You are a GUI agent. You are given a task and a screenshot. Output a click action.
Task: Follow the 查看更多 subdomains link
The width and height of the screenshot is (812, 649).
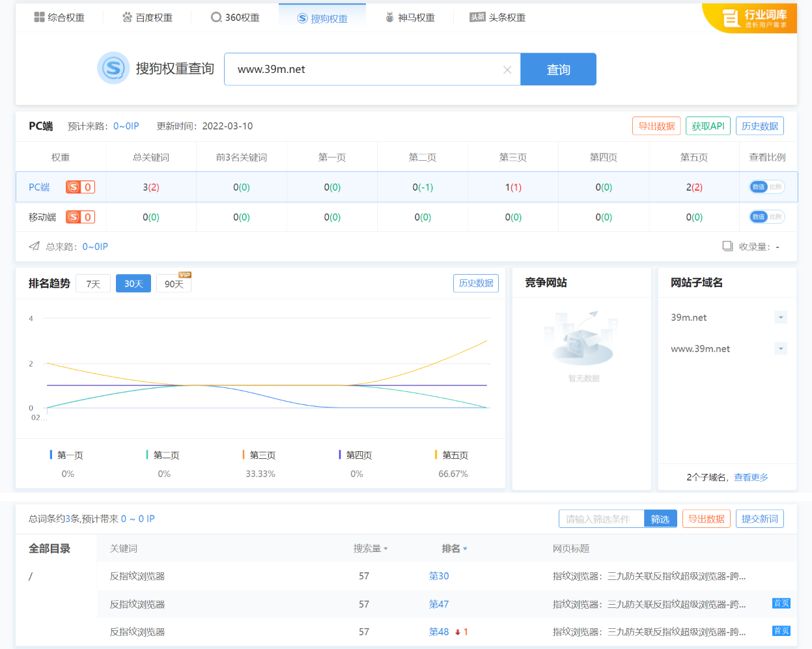click(x=751, y=477)
